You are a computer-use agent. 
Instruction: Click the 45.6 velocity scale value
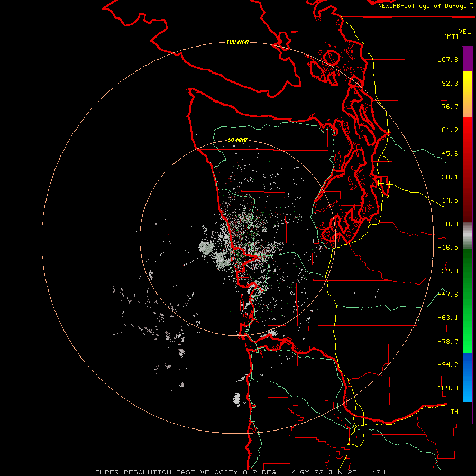pyautogui.click(x=450, y=153)
